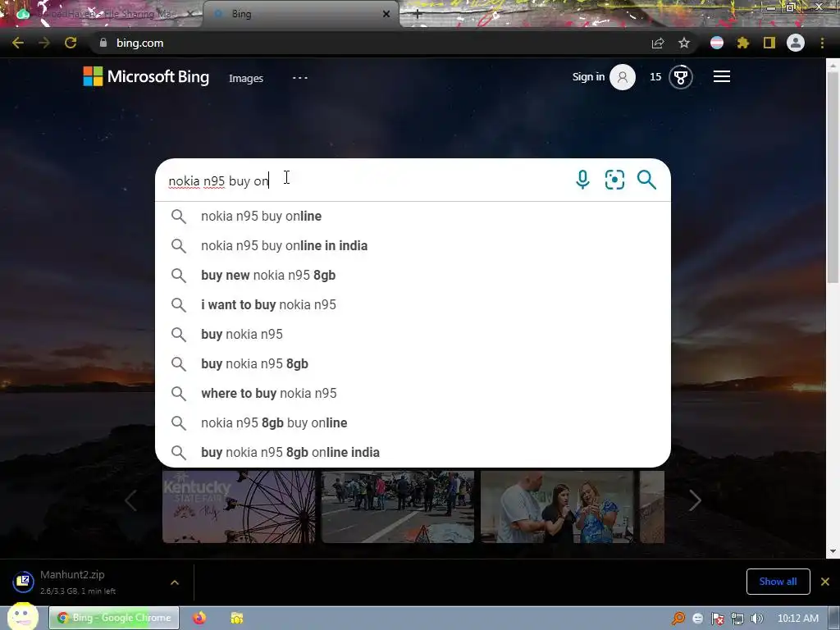Viewport: 840px width, 630px height.
Task: Expand the three-dot more menu on Bing header
Action: pyautogui.click(x=300, y=78)
